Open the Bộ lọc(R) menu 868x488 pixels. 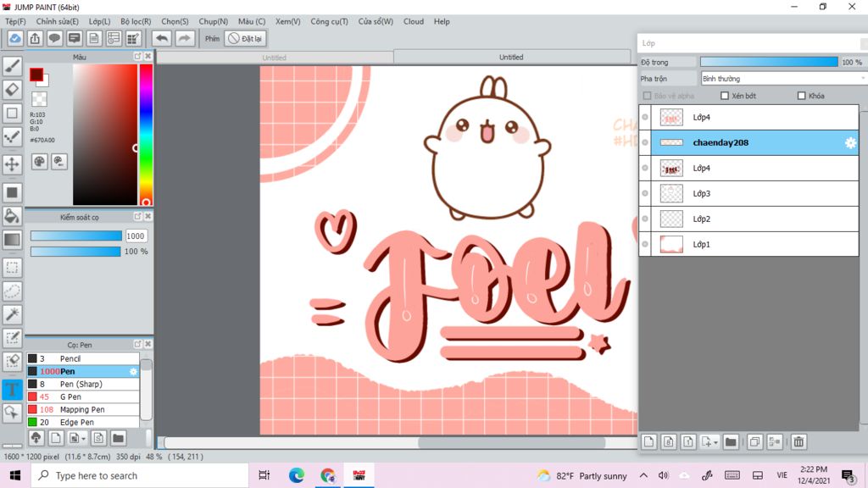[136, 21]
